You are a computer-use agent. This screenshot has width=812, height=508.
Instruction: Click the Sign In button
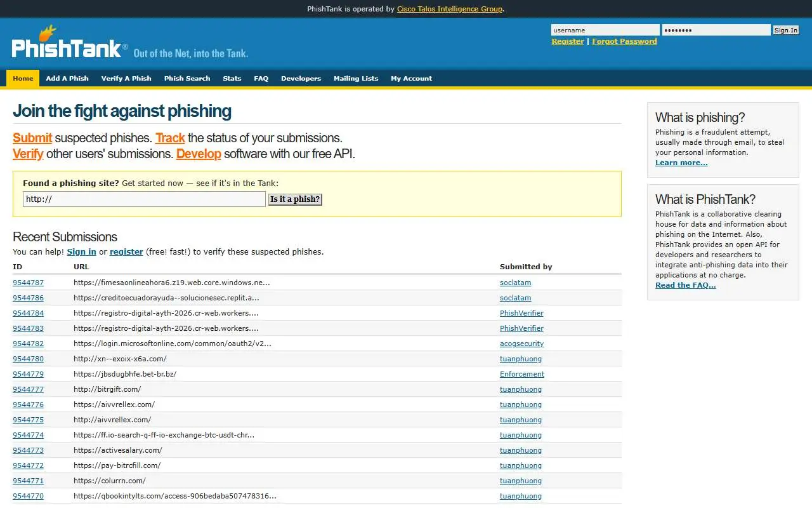785,30
